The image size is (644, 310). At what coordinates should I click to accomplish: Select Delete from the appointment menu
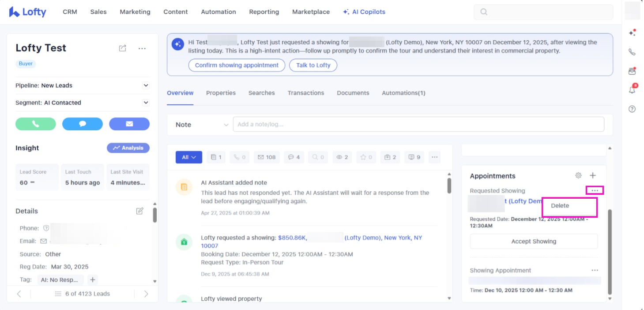coord(560,206)
